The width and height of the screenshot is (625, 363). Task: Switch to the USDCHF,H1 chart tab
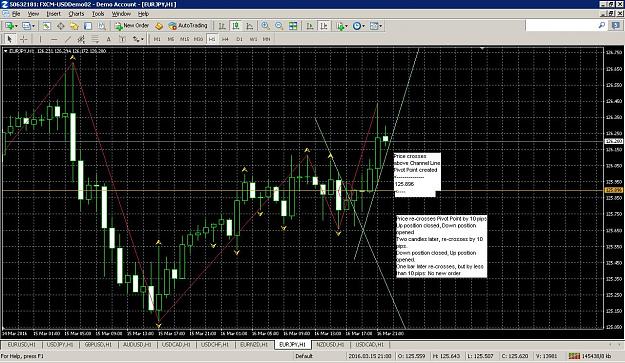point(215,344)
